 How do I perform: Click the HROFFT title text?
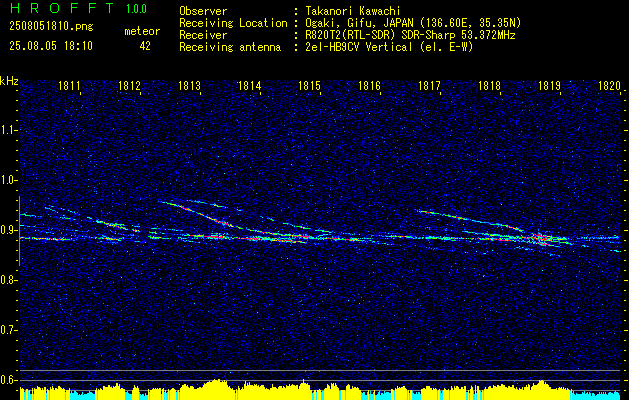point(61,8)
